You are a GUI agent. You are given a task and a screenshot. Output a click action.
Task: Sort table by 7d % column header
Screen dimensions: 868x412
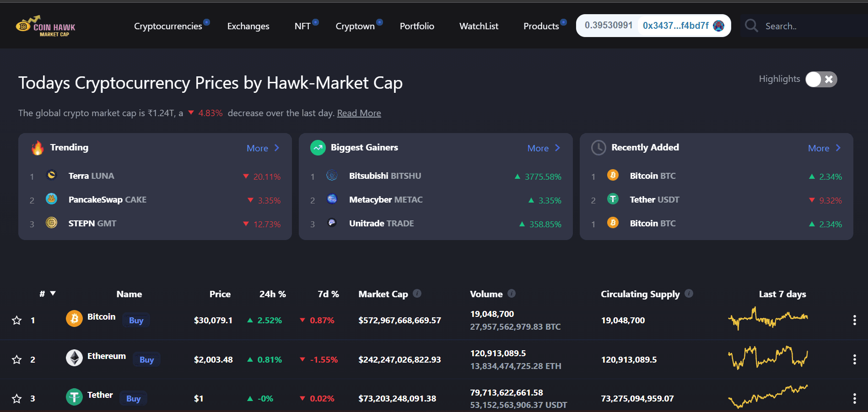pyautogui.click(x=329, y=294)
